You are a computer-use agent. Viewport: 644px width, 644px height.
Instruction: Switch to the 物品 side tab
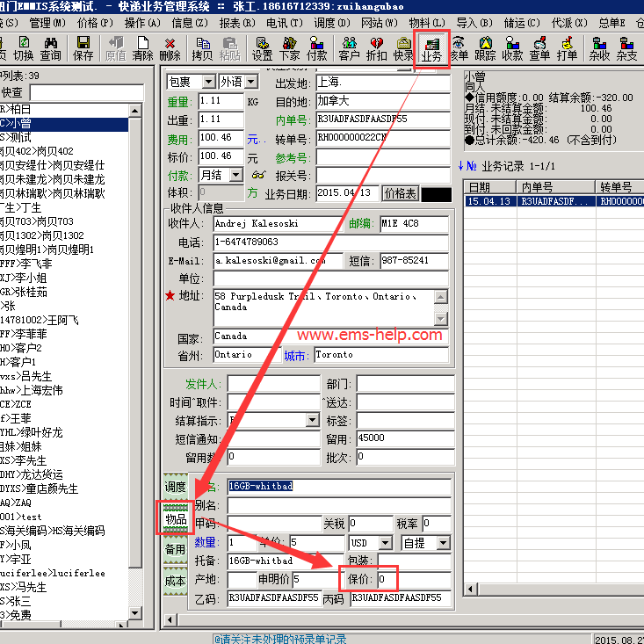[x=176, y=518]
